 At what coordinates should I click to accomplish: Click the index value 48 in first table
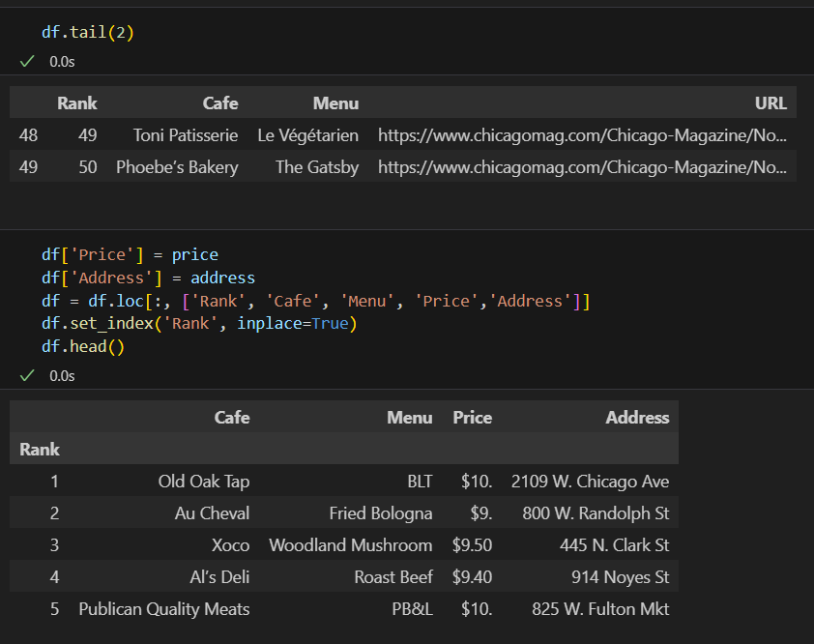pyautogui.click(x=28, y=135)
